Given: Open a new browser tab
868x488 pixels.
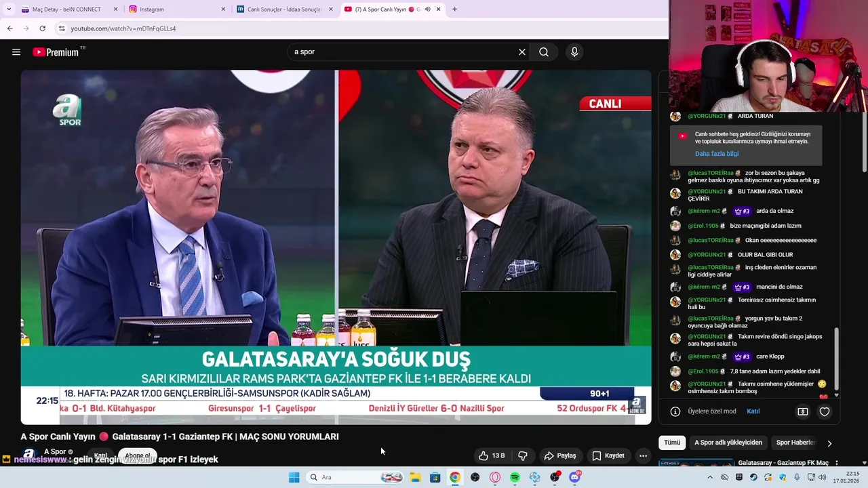Looking at the screenshot, I should (x=454, y=9).
